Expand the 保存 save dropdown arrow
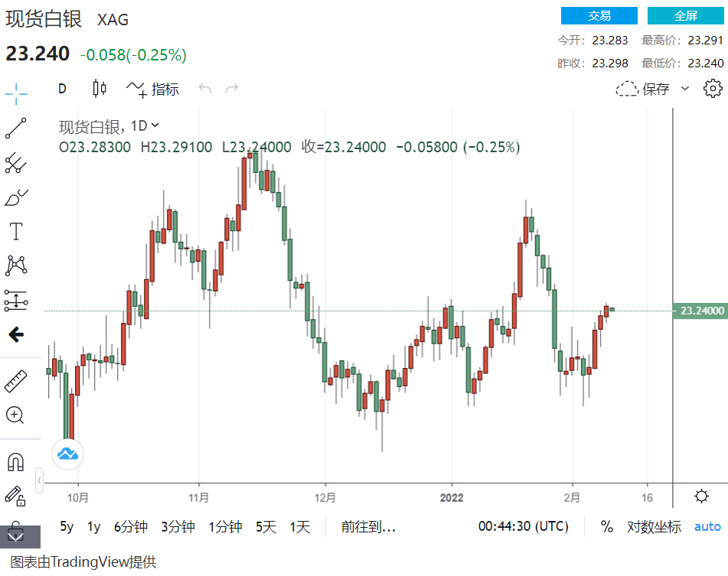The image size is (728, 576). [x=685, y=89]
